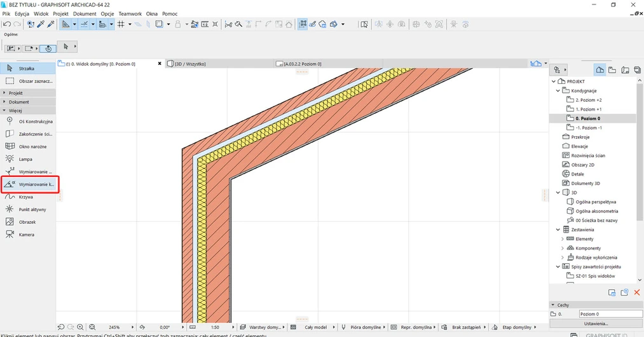Click the scissors trim icon in toolbar
The image size is (644, 337).
(229, 24)
